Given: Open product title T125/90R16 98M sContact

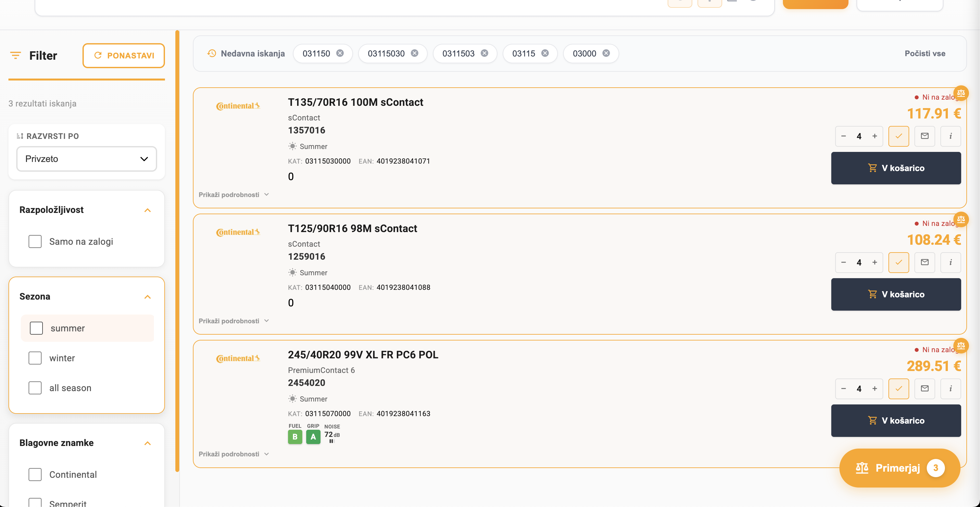Looking at the screenshot, I should [352, 229].
